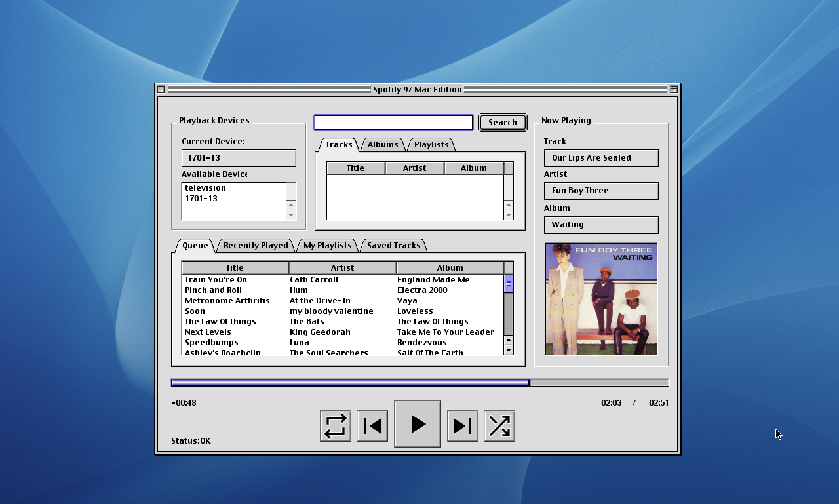
Task: Switch to the Tracks tab
Action: [339, 145]
